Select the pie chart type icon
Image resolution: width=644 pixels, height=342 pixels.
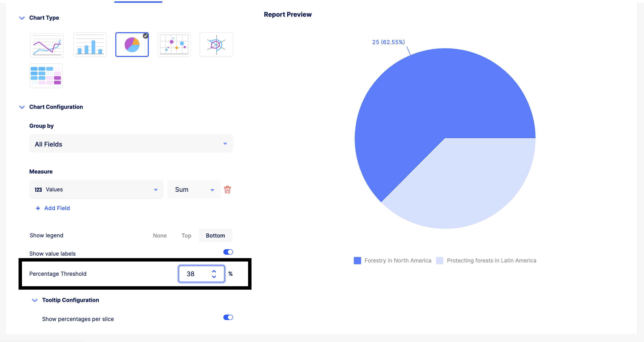point(132,45)
